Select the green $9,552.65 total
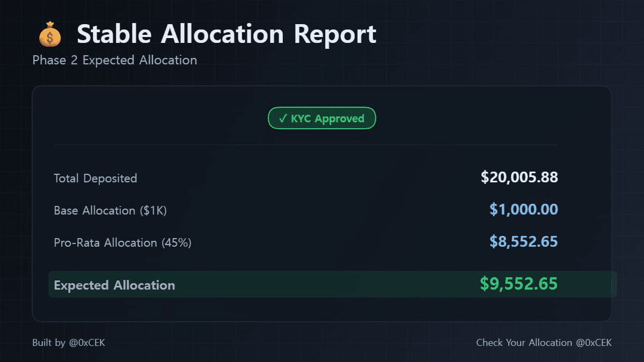This screenshot has width=644, height=362. (518, 284)
